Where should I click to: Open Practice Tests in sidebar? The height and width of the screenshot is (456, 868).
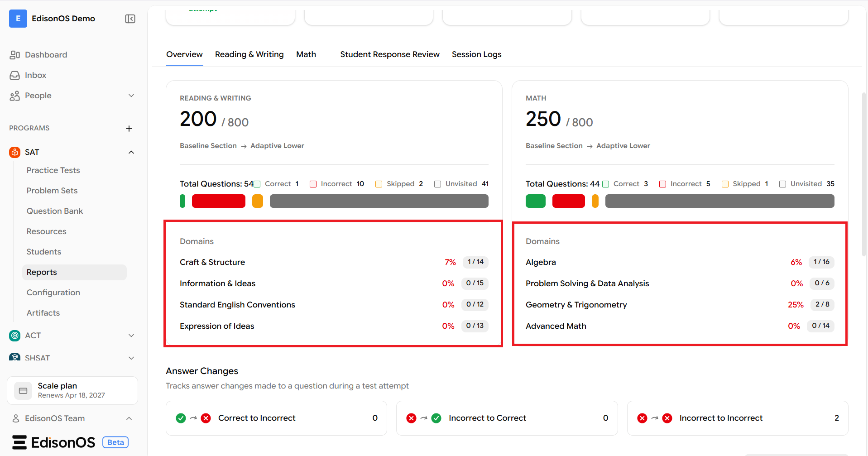point(53,170)
